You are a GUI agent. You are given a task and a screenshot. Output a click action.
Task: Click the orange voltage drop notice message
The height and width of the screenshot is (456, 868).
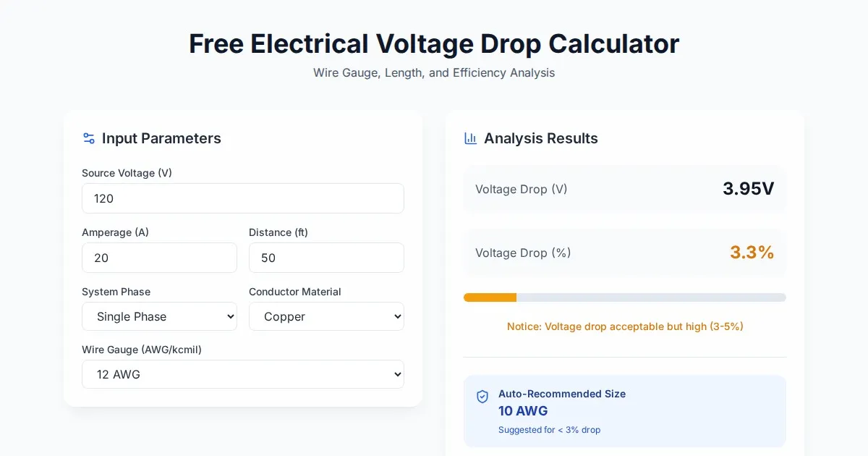pyautogui.click(x=625, y=326)
